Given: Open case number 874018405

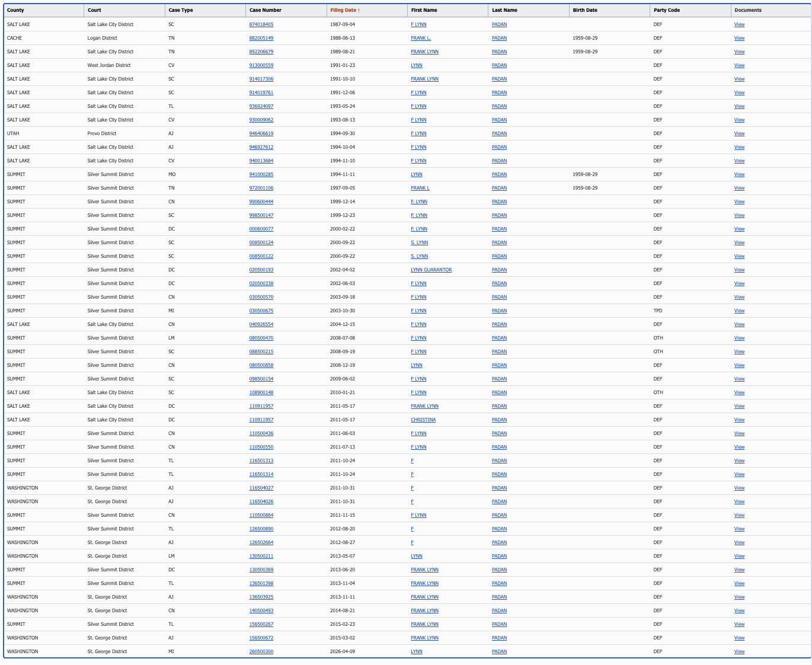Looking at the screenshot, I should (x=261, y=24).
